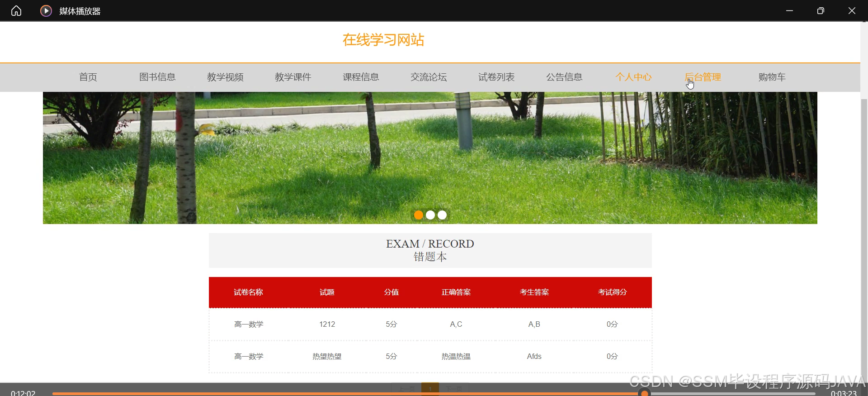Viewport: 868px width, 396px height.
Task: Open the 图书信息 navigation item
Action: (x=157, y=77)
